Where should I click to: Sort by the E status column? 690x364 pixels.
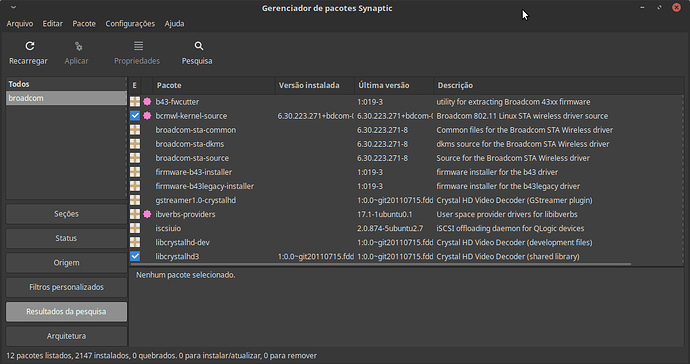[136, 85]
